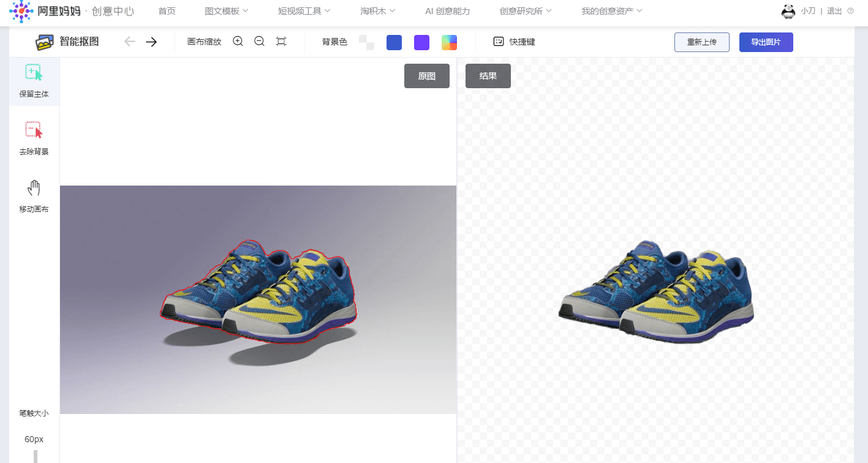Choose the transparent checkerboard background
This screenshot has width=868, height=463.
(366, 42)
